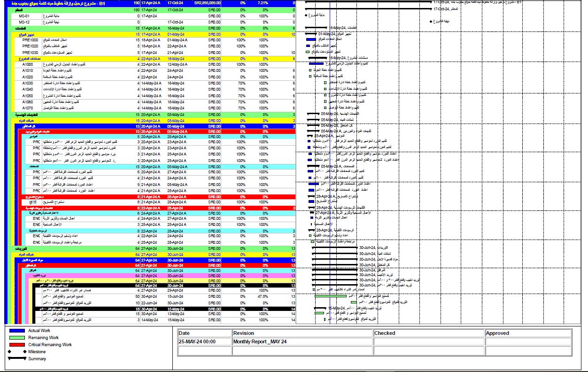Select the green Gantt bar for activity PRE1030
Viewport: 588px width, 372px height.
pos(308,52)
